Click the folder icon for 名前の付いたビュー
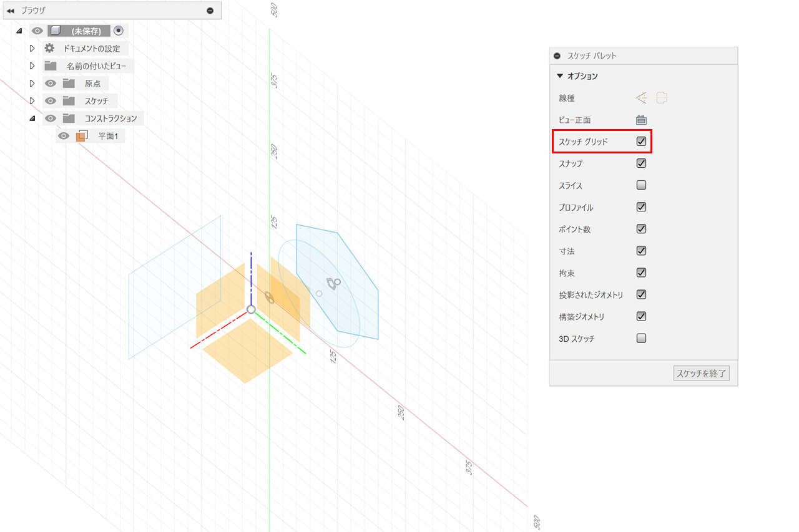Image resolution: width=799 pixels, height=532 pixels. tap(50, 65)
